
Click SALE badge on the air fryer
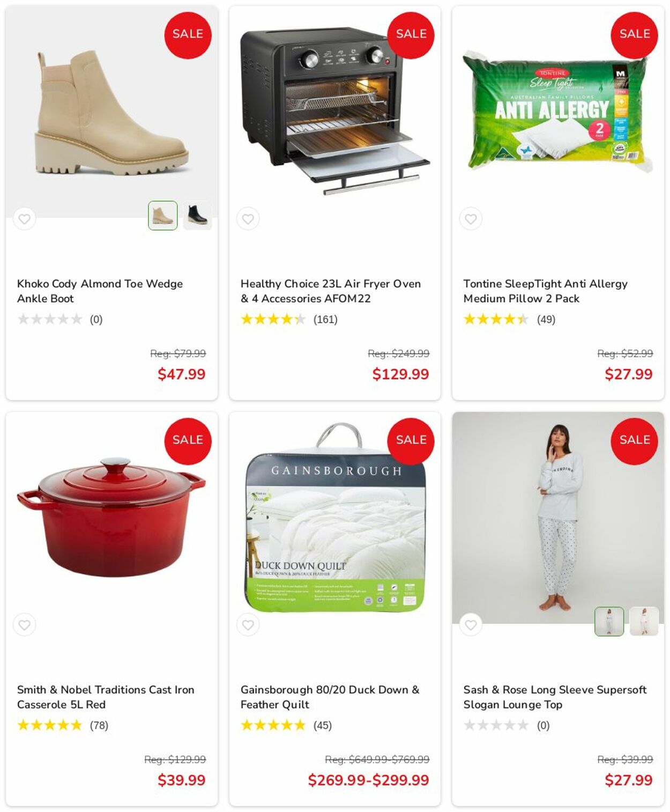coord(411,35)
